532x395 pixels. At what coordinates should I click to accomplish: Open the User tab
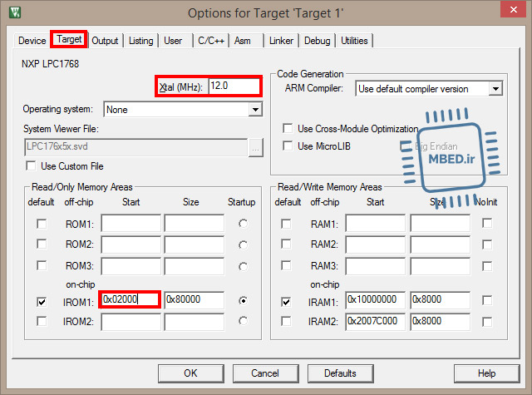[173, 41]
